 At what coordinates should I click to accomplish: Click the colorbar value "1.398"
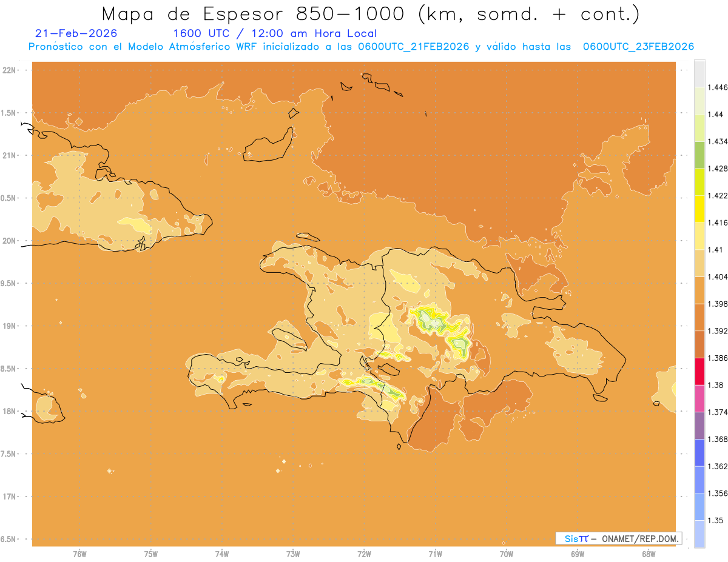click(x=718, y=304)
